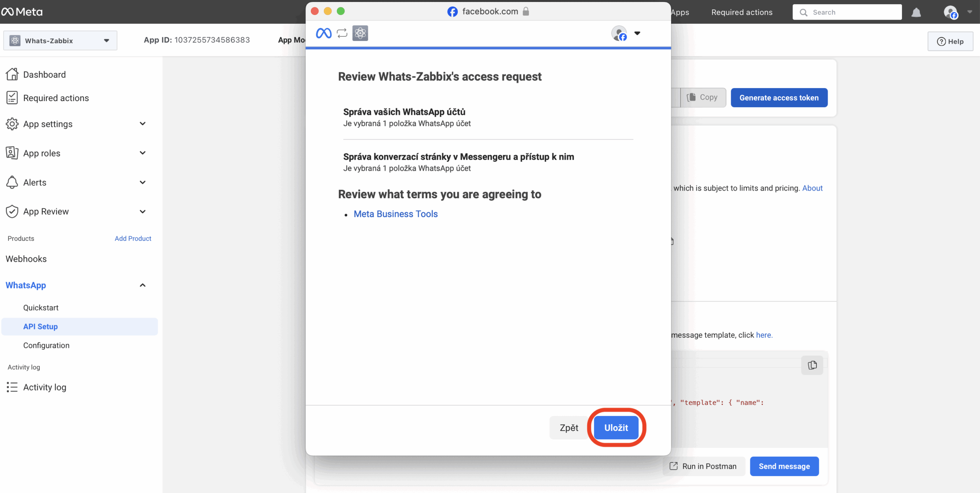Open the account dropdown arrow in top bar
980x493 pixels.
pos(970,12)
